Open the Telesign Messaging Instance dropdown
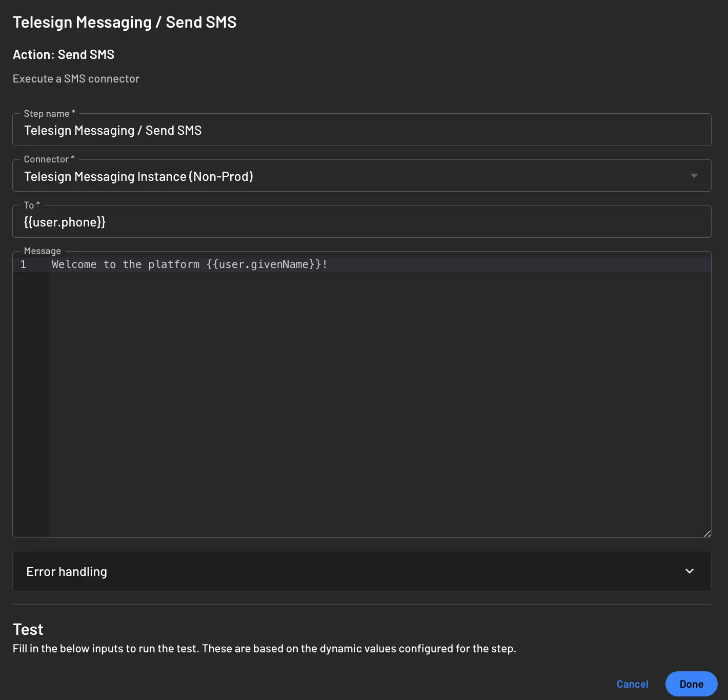 pyautogui.click(x=359, y=176)
